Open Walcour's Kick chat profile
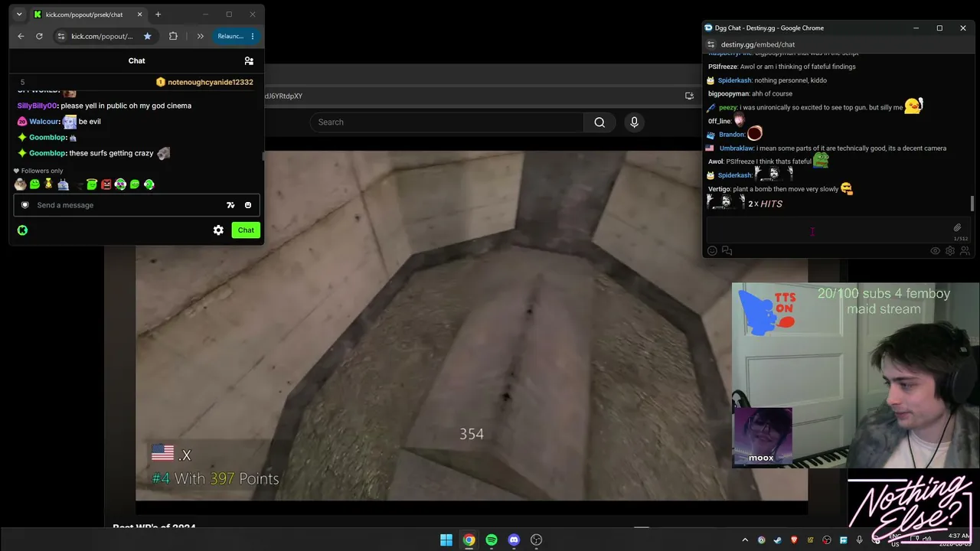This screenshot has height=551, width=980. (x=44, y=122)
